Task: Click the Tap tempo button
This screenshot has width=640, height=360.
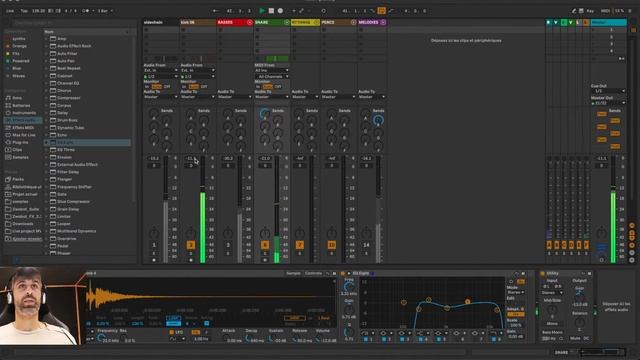Action: 24,11
